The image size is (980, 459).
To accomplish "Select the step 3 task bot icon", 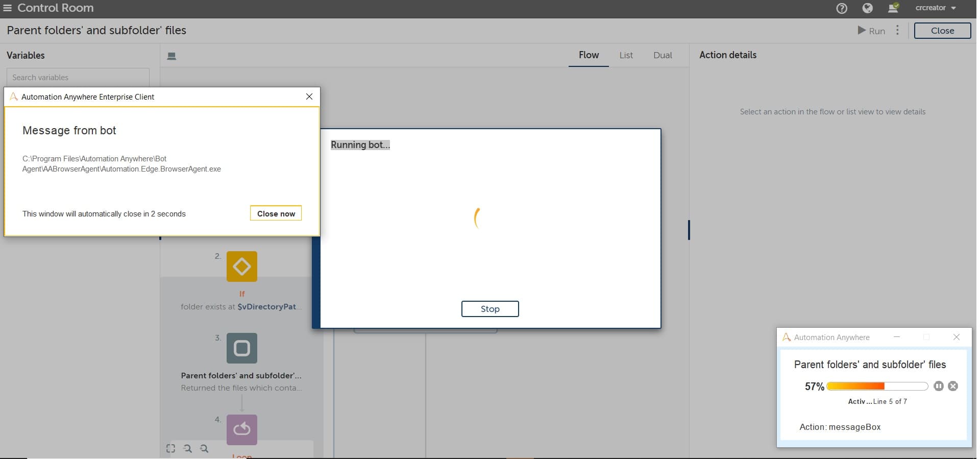I will click(x=242, y=348).
